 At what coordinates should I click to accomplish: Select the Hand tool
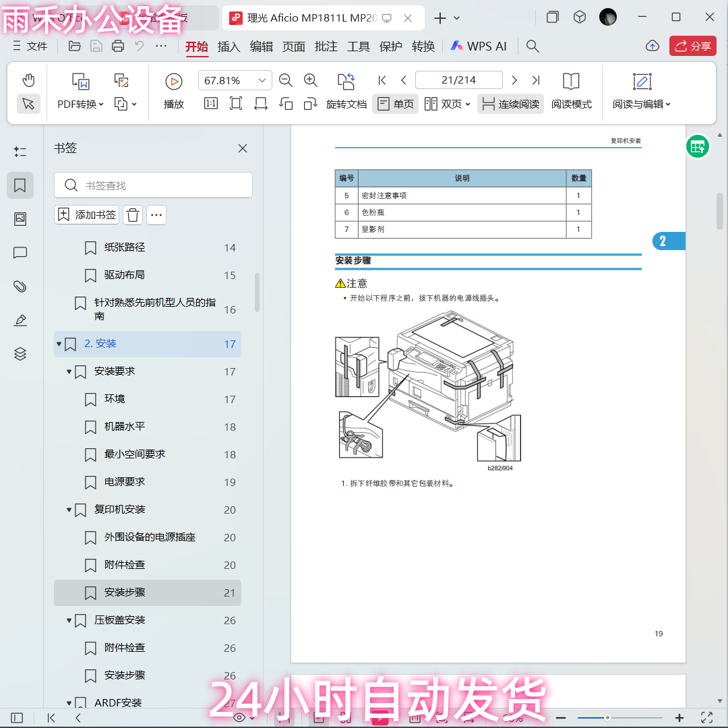[28, 80]
